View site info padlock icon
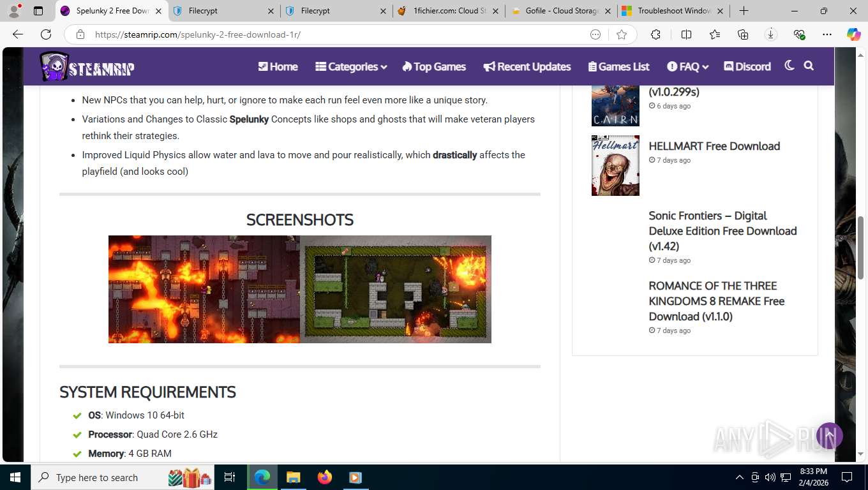Image resolution: width=868 pixels, height=490 pixels. [80, 34]
